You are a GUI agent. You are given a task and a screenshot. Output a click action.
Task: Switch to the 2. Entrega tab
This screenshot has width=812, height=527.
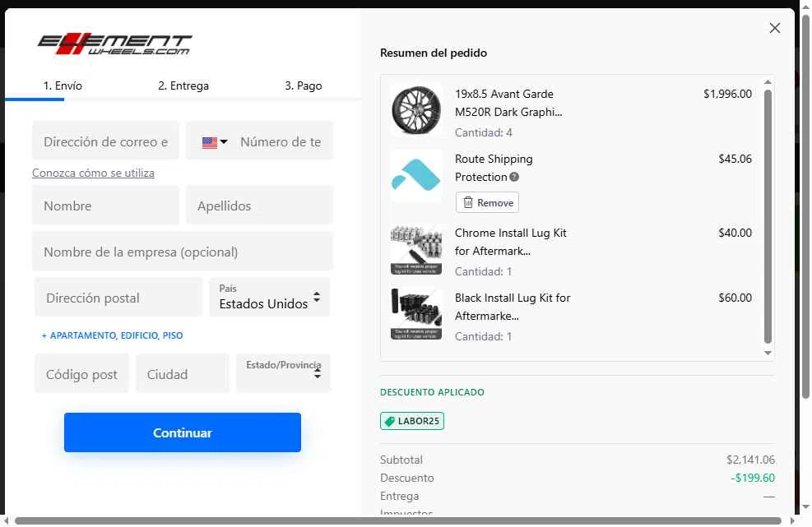[x=183, y=86]
